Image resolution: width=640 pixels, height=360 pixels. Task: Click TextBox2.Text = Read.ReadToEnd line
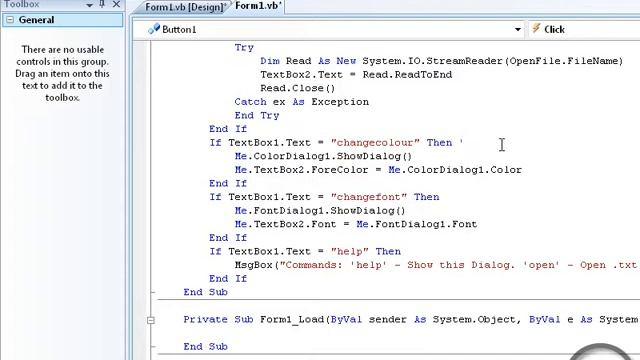click(x=356, y=75)
